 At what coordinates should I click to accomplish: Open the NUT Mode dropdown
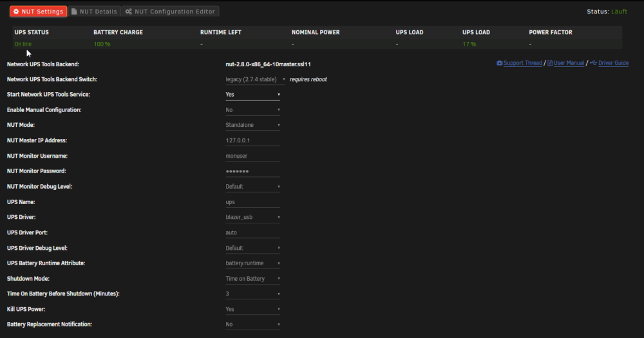252,126
